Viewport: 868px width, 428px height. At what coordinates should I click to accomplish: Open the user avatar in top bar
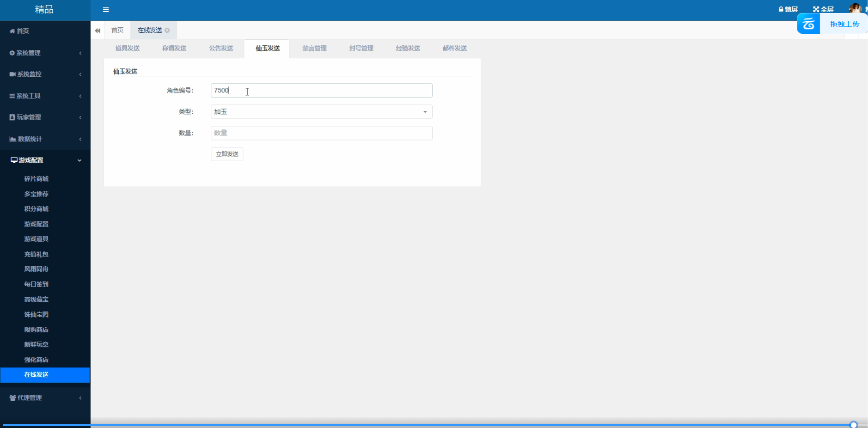click(855, 8)
